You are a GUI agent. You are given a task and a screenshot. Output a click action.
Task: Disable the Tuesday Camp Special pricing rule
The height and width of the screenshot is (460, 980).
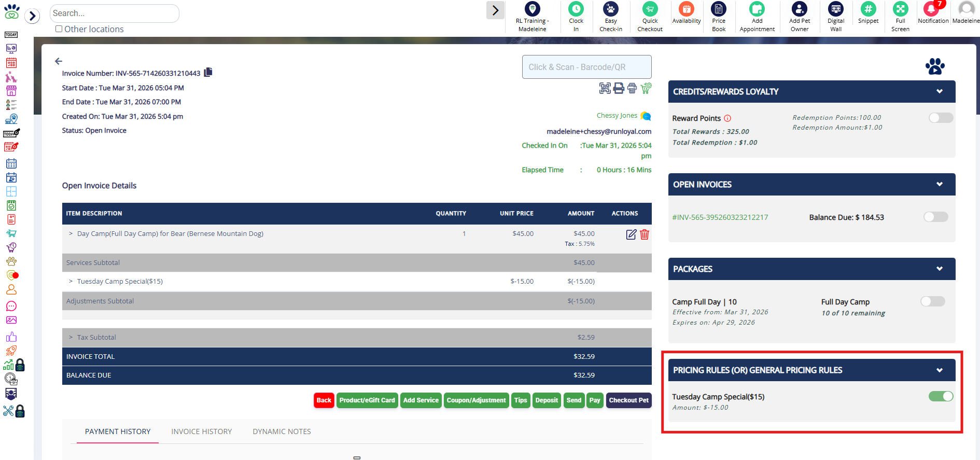click(x=941, y=396)
